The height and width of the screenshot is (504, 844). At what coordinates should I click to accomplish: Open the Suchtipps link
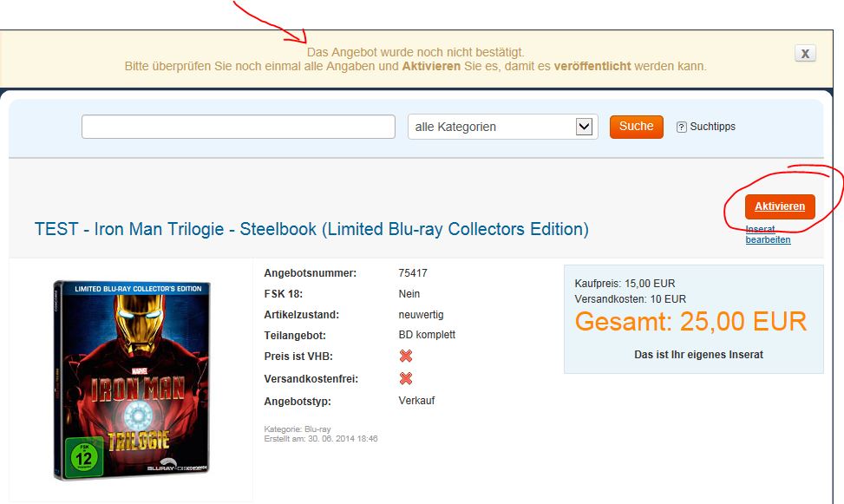tap(712, 127)
